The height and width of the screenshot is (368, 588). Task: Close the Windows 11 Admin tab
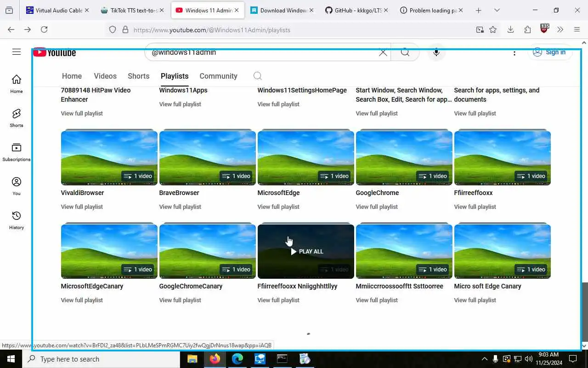click(x=237, y=10)
